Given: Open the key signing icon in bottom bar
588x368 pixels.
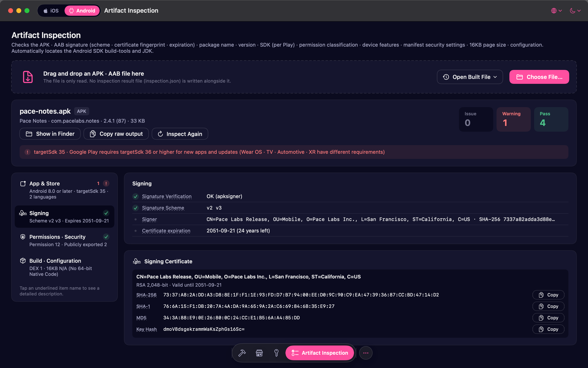Looking at the screenshot, I should coord(276,353).
